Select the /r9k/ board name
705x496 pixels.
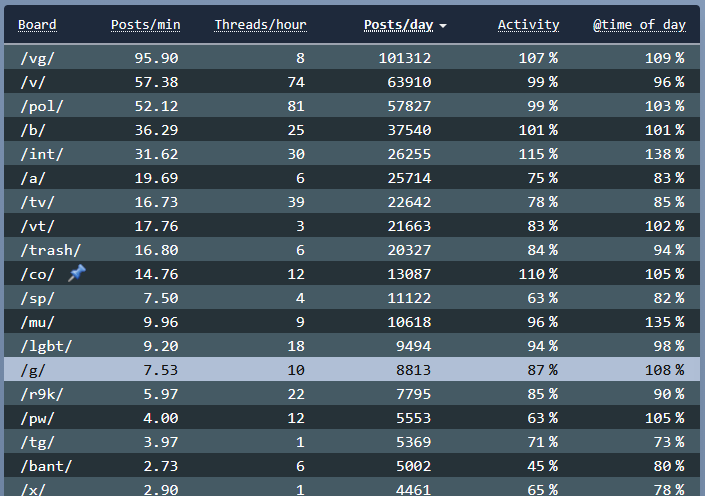(x=41, y=394)
